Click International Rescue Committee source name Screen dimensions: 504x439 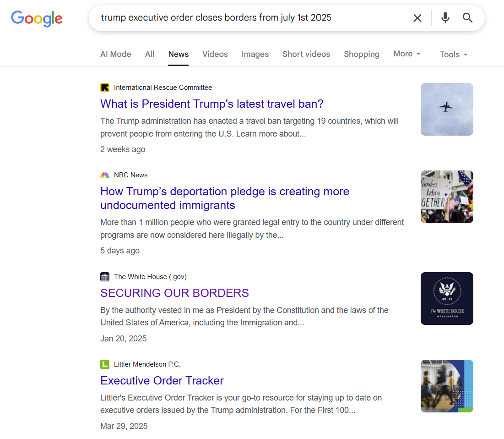pyautogui.click(x=163, y=88)
